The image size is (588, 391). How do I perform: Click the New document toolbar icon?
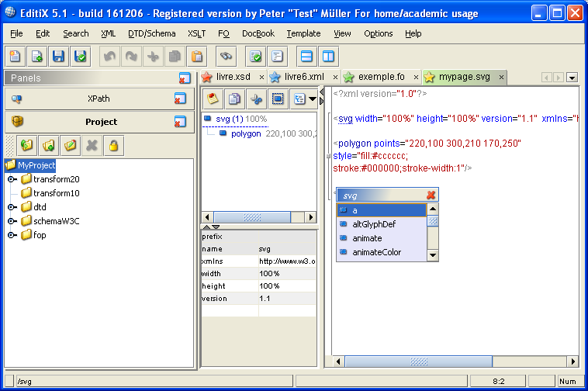pyautogui.click(x=15, y=56)
